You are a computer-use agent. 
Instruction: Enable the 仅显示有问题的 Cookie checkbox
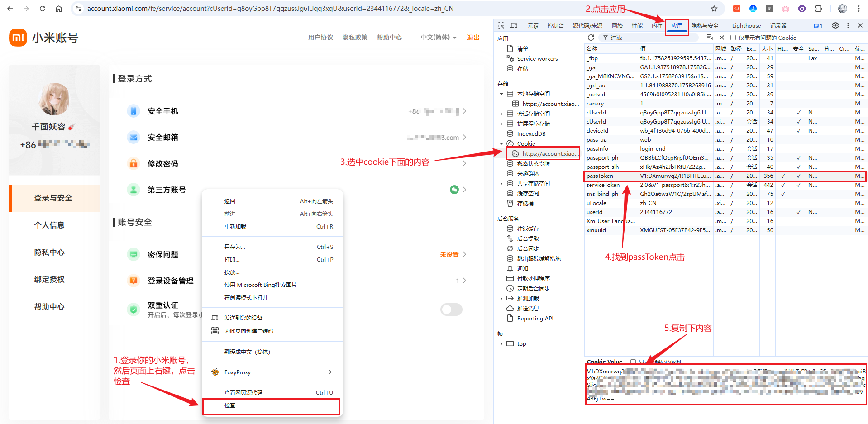coord(733,38)
